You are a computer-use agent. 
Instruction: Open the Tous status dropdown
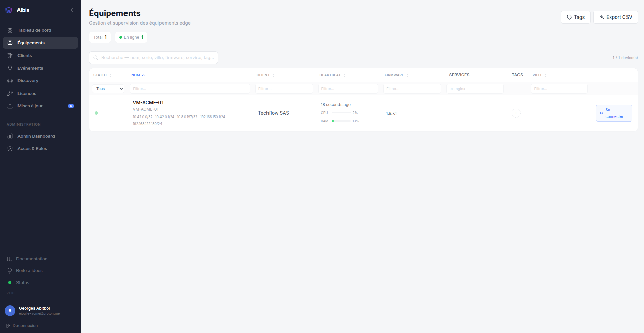(x=108, y=89)
